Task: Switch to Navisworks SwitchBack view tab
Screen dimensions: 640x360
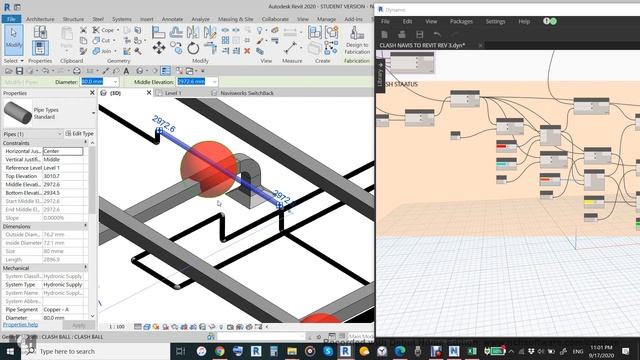Action: coord(247,93)
